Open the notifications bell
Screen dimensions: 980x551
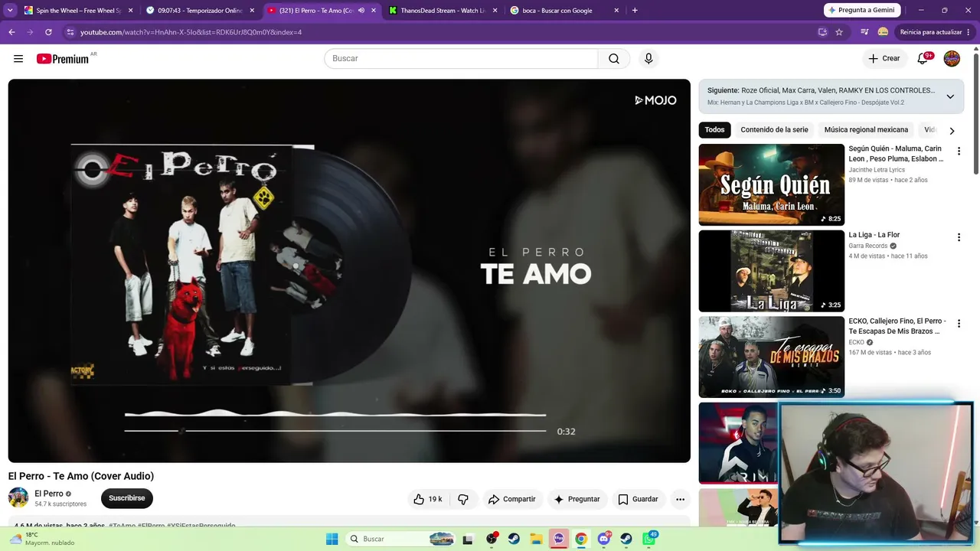pos(923,59)
